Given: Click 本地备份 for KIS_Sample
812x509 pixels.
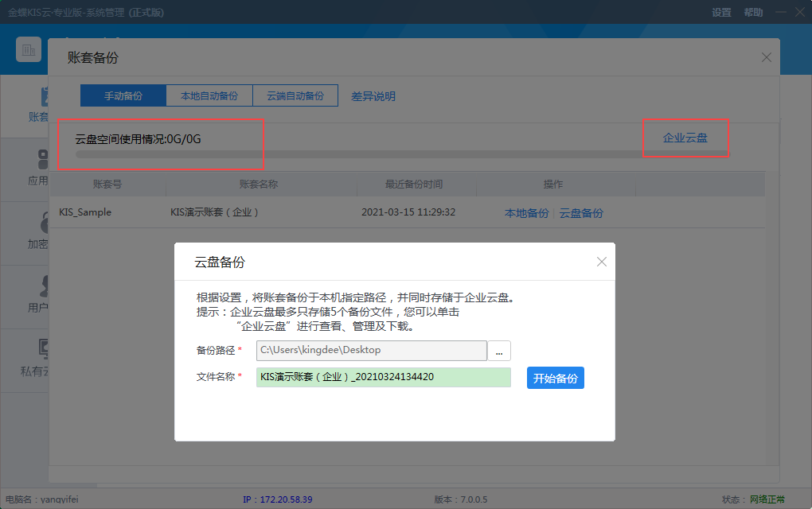Looking at the screenshot, I should (526, 213).
